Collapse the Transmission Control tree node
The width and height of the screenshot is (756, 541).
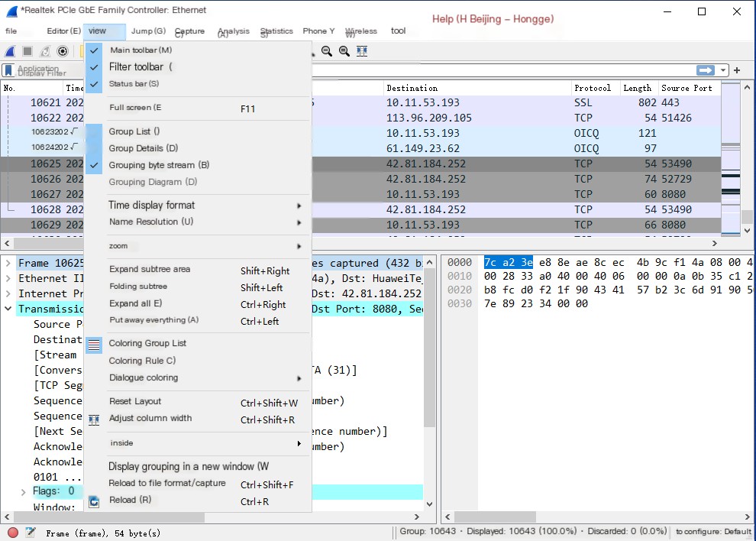[8, 309]
